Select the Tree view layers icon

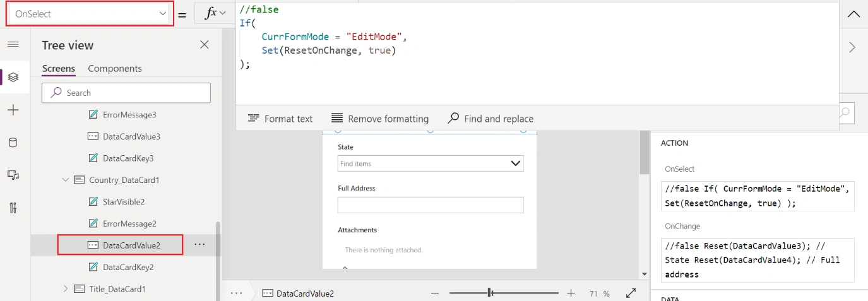tap(13, 77)
